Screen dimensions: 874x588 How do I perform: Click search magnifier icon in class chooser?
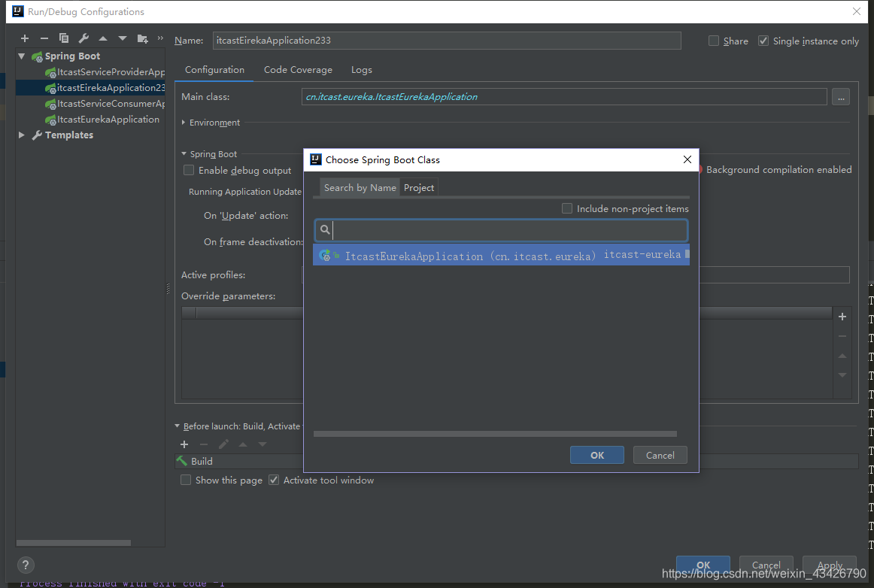(x=325, y=229)
